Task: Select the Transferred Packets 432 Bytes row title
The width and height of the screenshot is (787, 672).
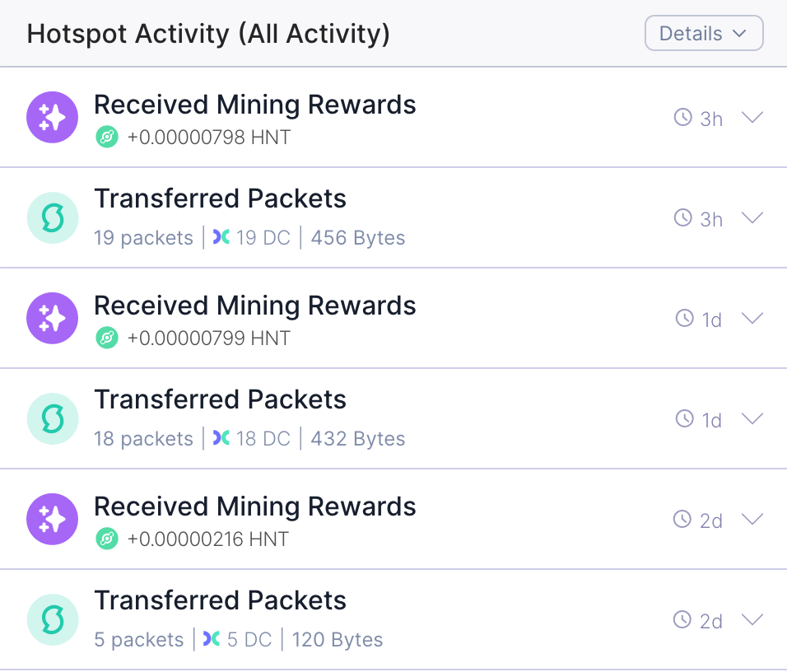Action: [220, 399]
